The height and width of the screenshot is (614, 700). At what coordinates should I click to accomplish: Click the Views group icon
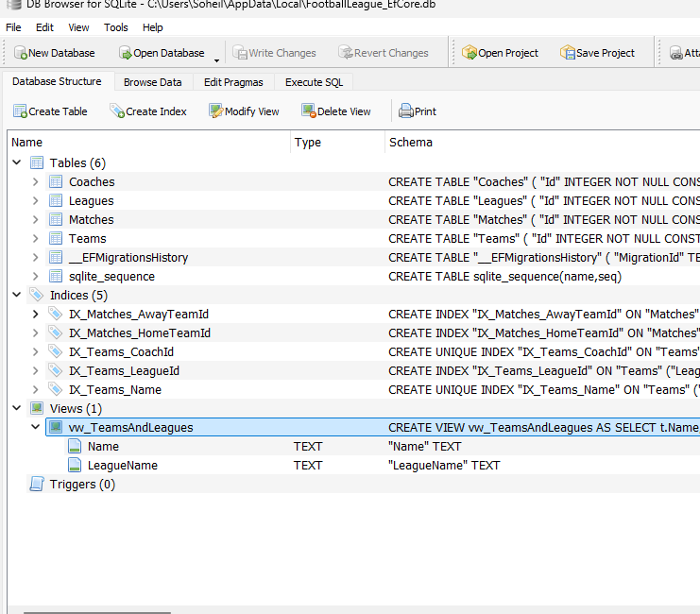(37, 408)
